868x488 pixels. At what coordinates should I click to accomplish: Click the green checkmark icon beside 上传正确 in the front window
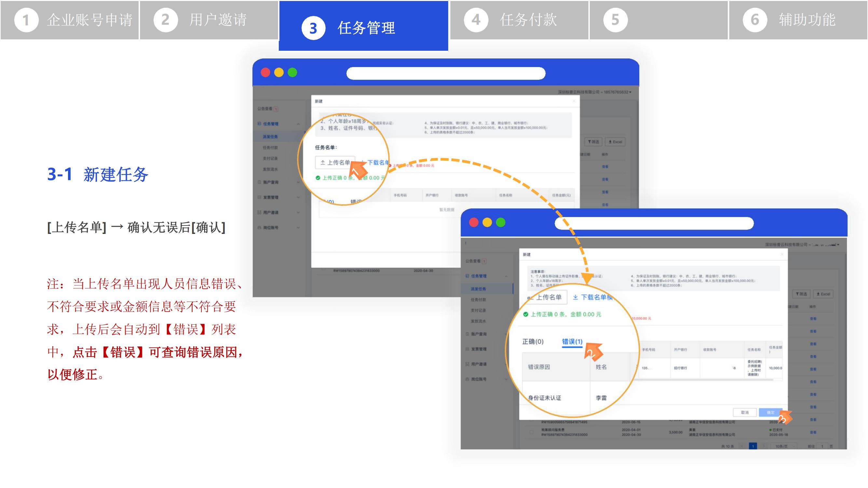[525, 314]
